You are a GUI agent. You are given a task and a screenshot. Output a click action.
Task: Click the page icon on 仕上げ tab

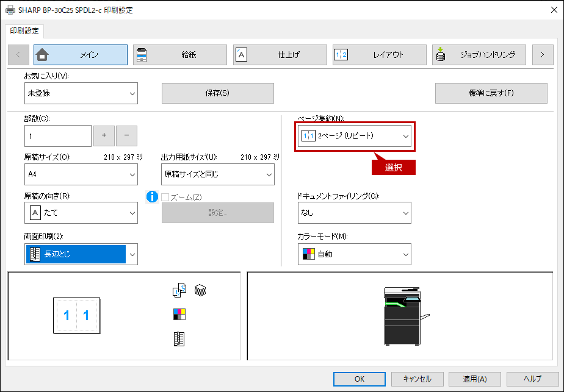241,55
